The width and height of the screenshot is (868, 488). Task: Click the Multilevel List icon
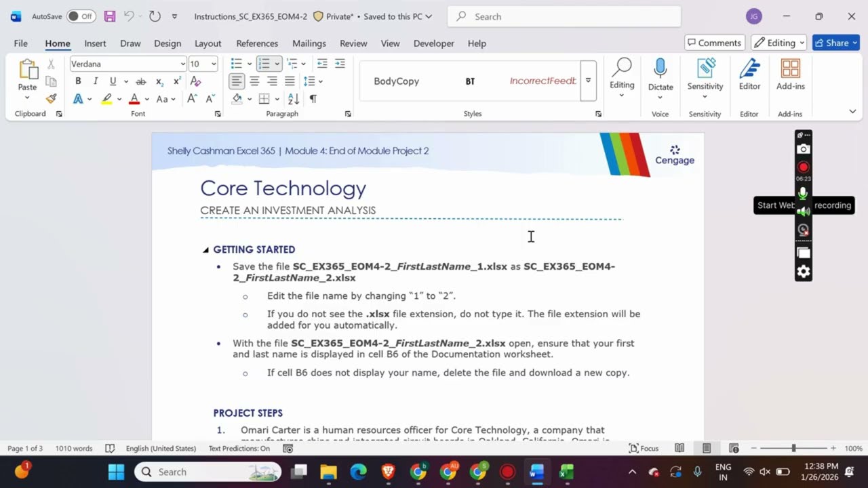(x=292, y=64)
